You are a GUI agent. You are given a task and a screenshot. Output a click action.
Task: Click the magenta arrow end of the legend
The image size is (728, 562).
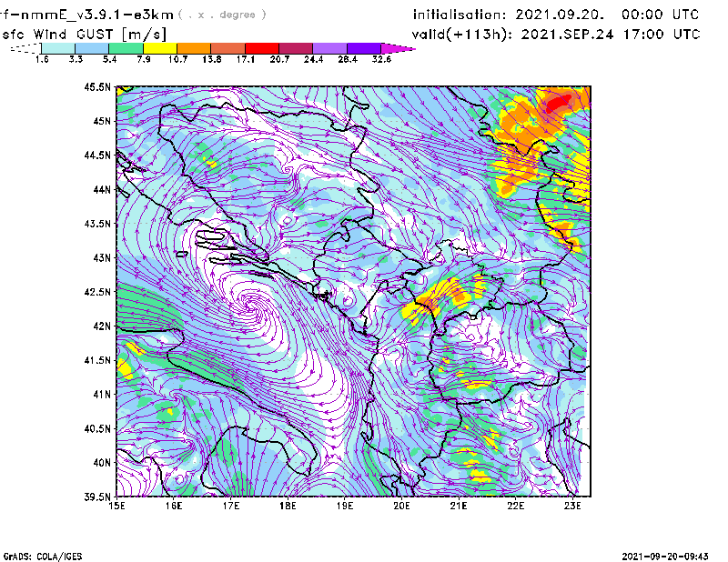pos(398,48)
